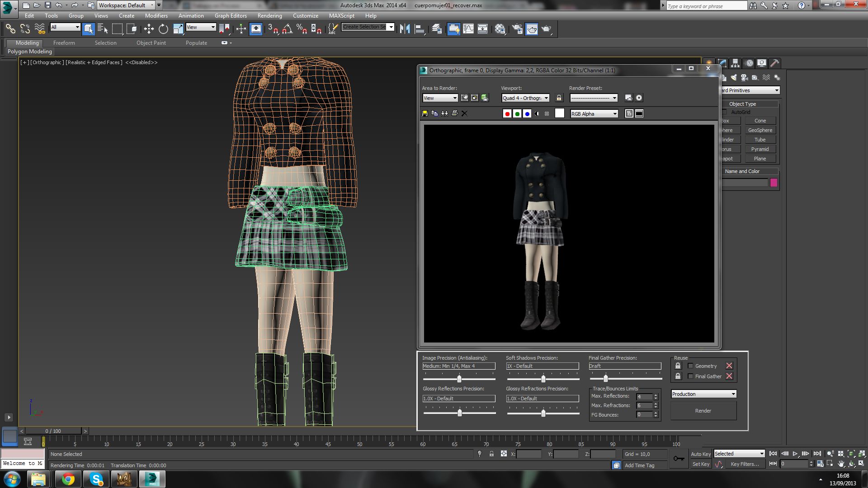
Task: Activate the Select and Rotate tool
Action: 163,29
